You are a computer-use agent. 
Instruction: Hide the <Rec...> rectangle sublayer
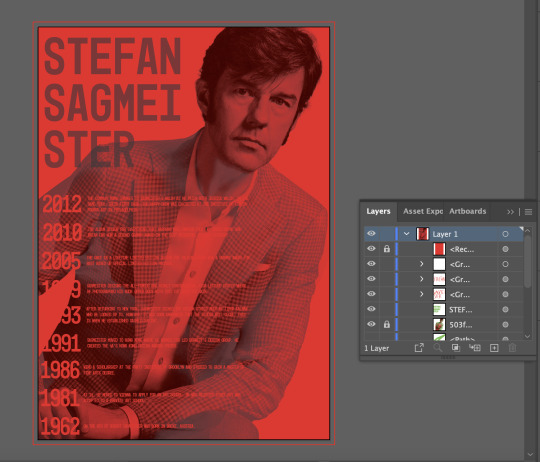371,249
